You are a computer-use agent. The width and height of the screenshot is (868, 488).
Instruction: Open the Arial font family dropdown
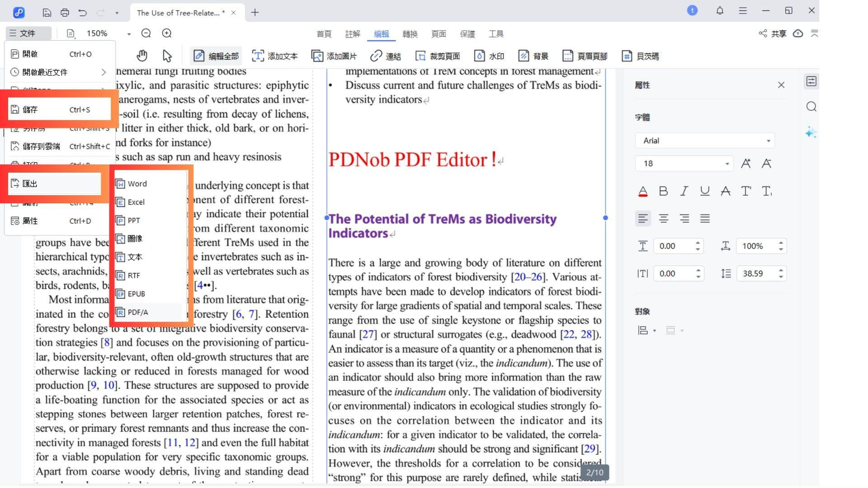pyautogui.click(x=704, y=141)
